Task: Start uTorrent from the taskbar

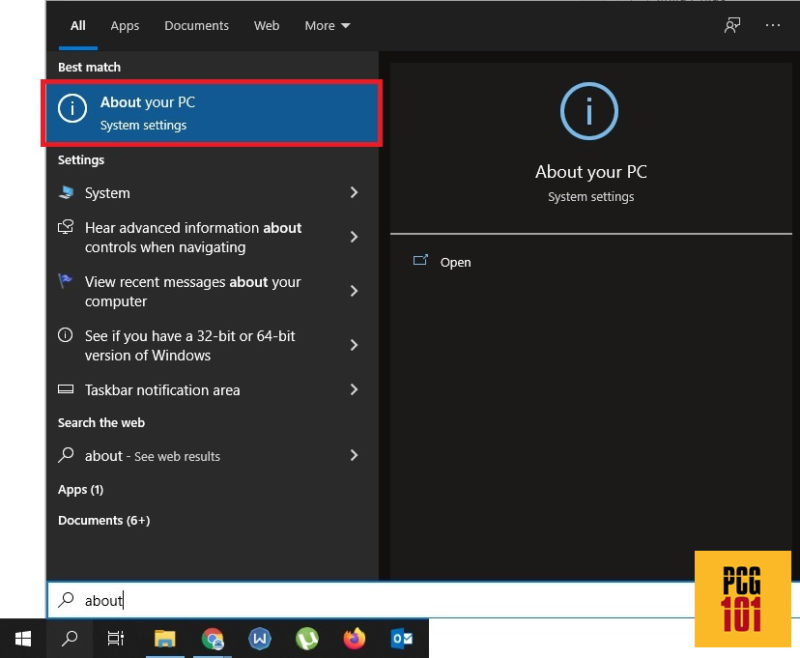Action: pyautogui.click(x=306, y=637)
